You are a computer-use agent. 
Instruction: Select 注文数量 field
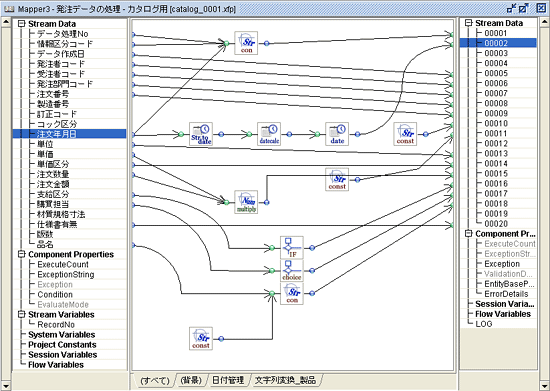pyautogui.click(x=53, y=174)
